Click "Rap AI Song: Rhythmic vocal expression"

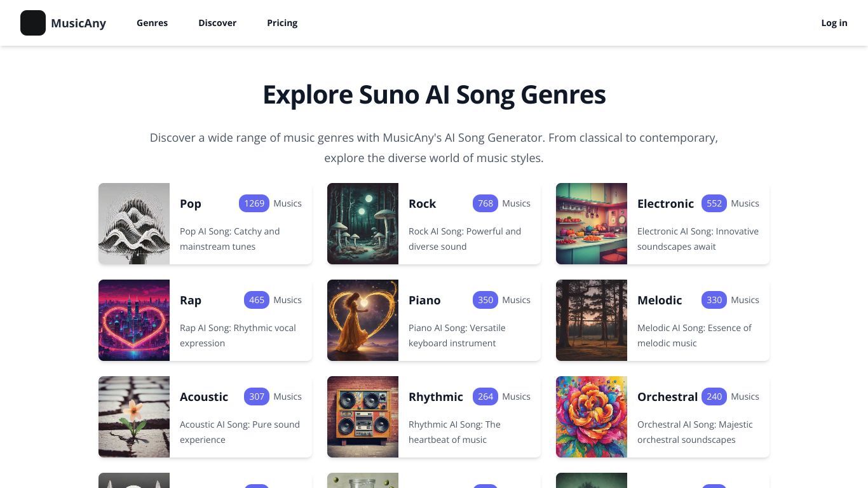click(x=238, y=335)
